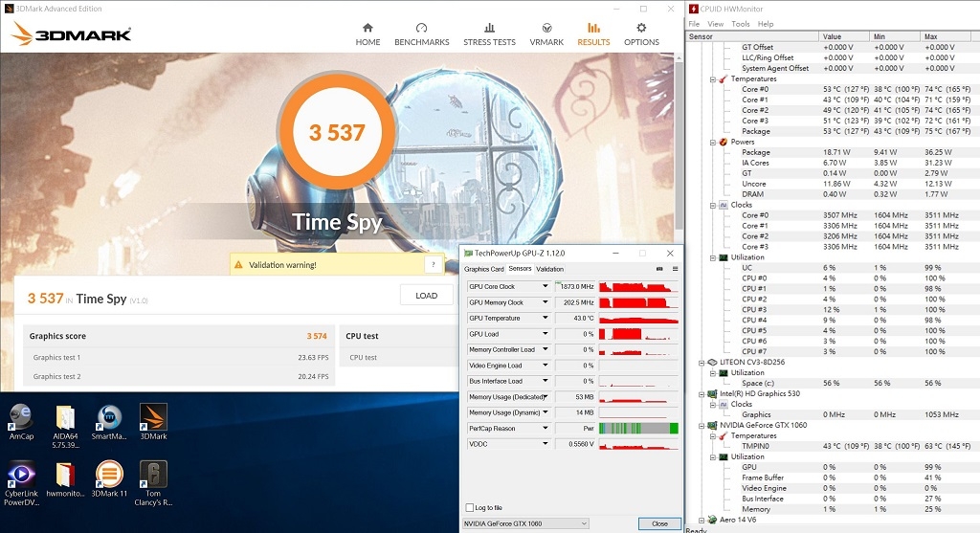Open the GPU Memory Clock sensor dropdown
The width and height of the screenshot is (980, 533).
pyautogui.click(x=545, y=302)
